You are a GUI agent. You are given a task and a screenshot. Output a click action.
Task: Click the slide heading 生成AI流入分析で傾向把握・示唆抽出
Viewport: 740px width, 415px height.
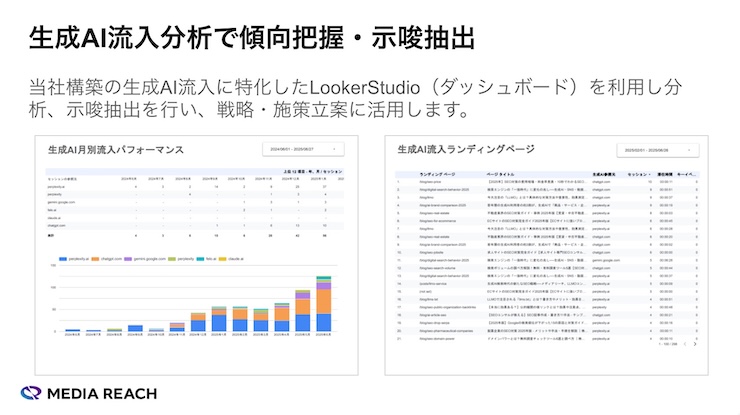point(252,38)
